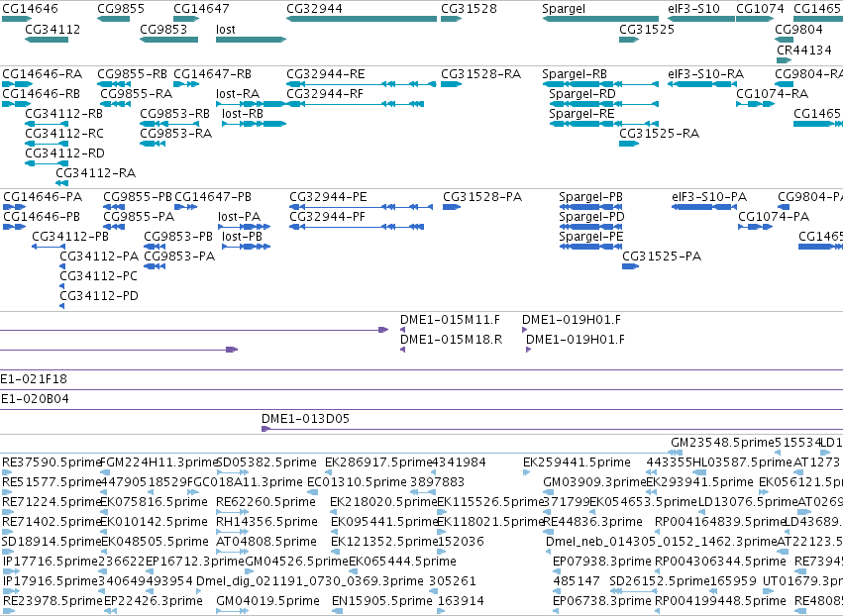843x616 pixels.
Task: Click the CR44134 gene label
Action: click(x=804, y=50)
